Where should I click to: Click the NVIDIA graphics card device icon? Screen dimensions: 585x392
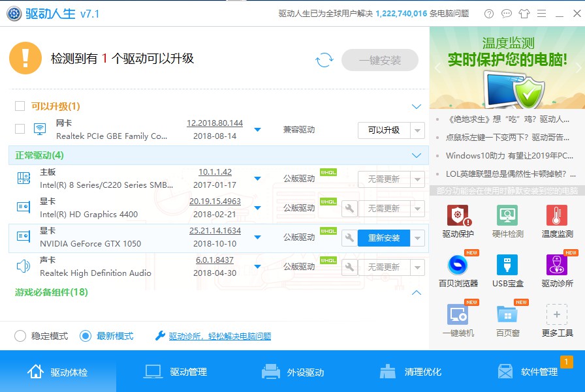[x=24, y=236]
